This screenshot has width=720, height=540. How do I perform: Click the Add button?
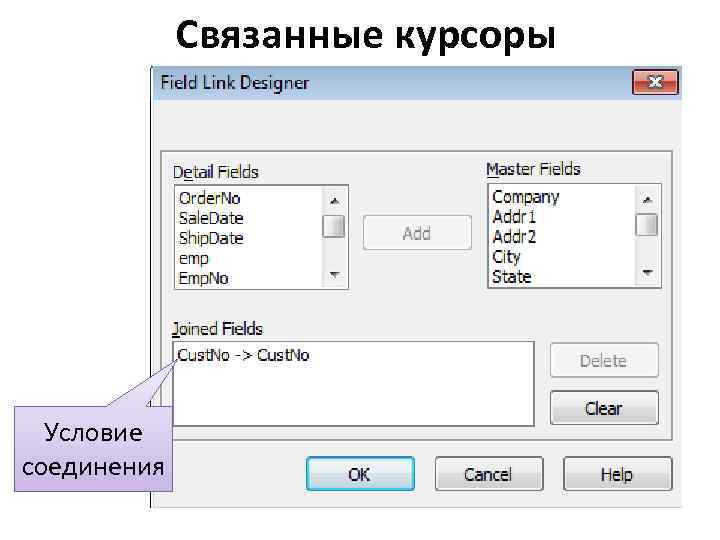tap(417, 233)
